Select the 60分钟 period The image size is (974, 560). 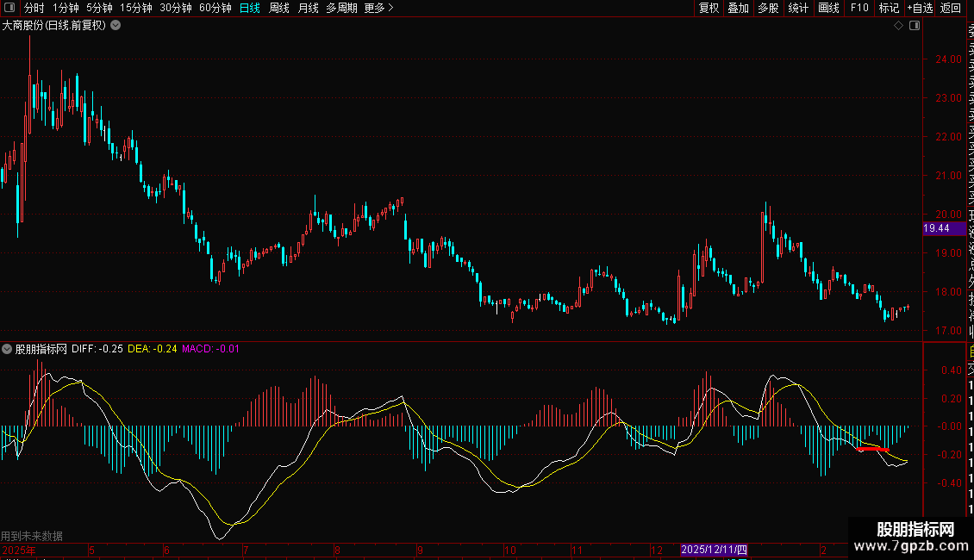point(215,8)
